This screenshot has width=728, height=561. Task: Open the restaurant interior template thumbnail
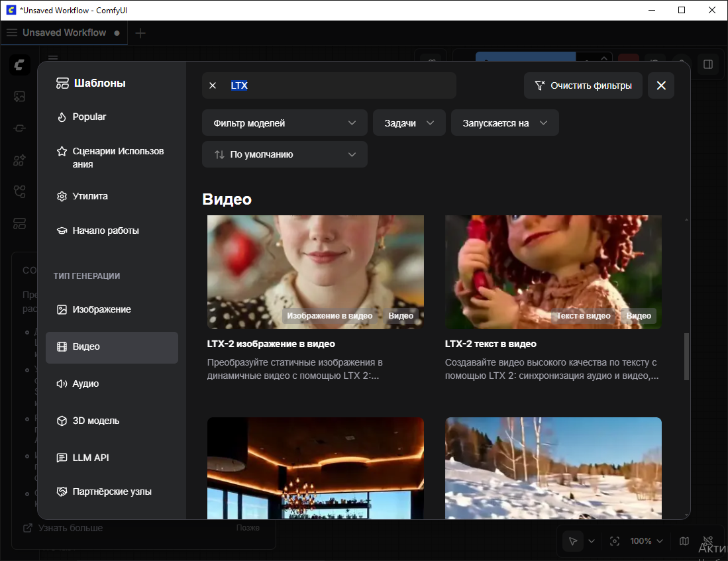click(315, 468)
